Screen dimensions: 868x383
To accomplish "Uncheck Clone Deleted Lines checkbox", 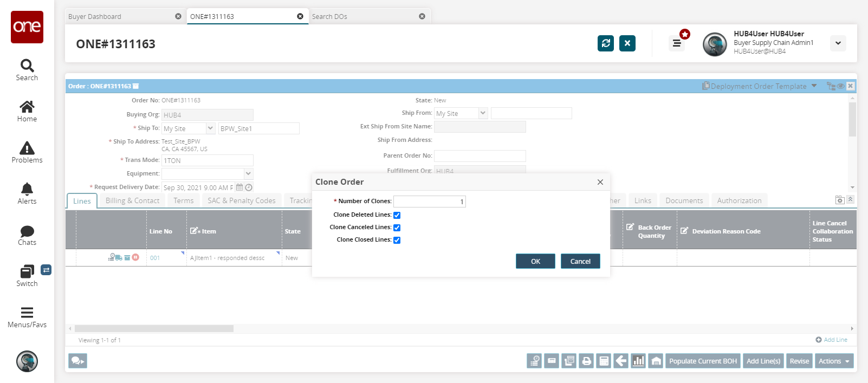I will [x=397, y=215].
